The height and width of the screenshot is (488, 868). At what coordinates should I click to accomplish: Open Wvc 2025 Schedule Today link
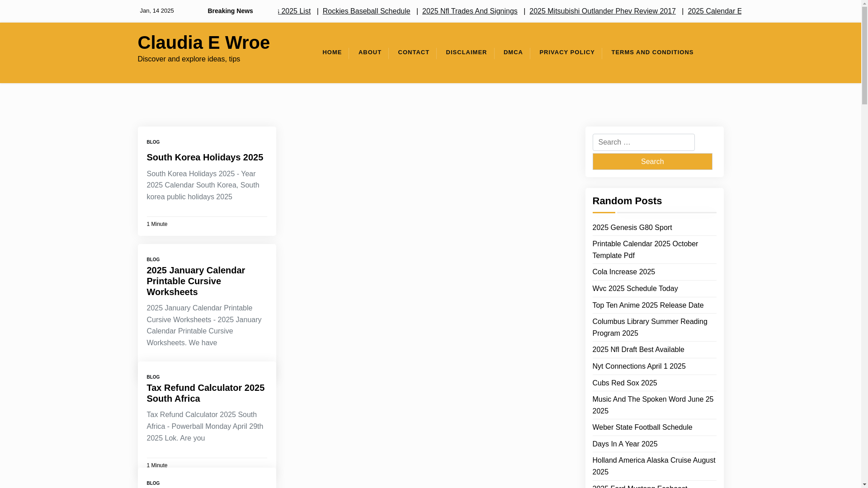635,289
